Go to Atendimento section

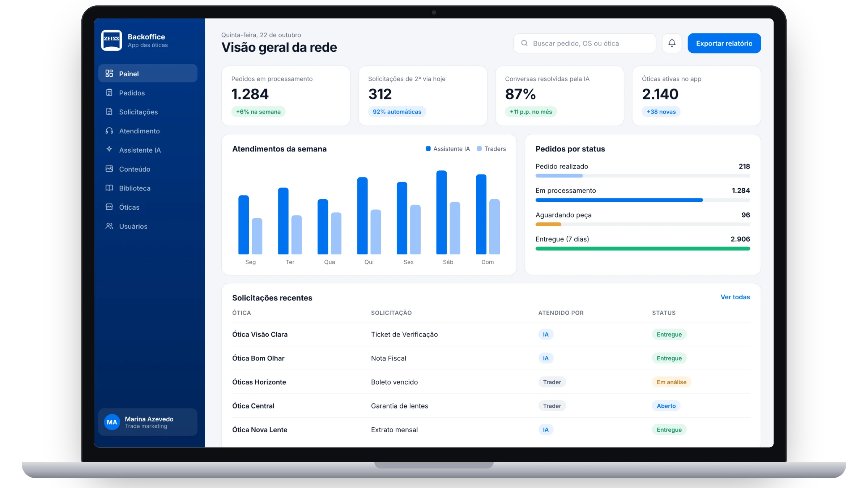[x=148, y=131]
